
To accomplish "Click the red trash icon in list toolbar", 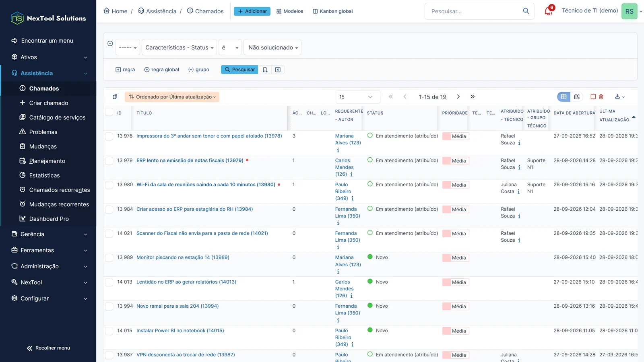I will [601, 97].
